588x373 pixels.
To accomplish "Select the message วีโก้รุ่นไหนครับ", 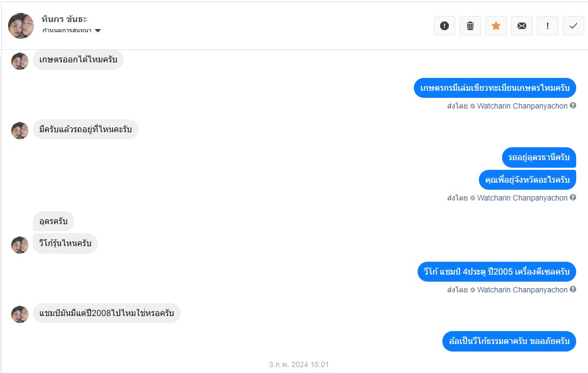I will (65, 243).
